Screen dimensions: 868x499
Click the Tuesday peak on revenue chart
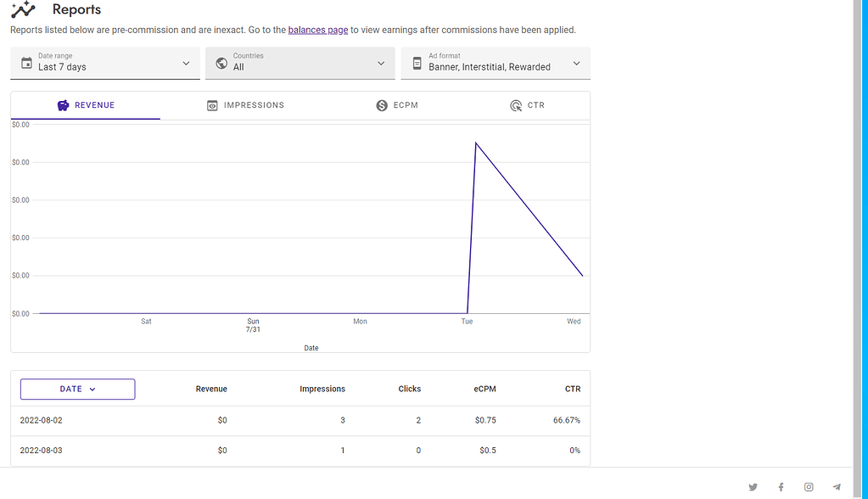476,143
